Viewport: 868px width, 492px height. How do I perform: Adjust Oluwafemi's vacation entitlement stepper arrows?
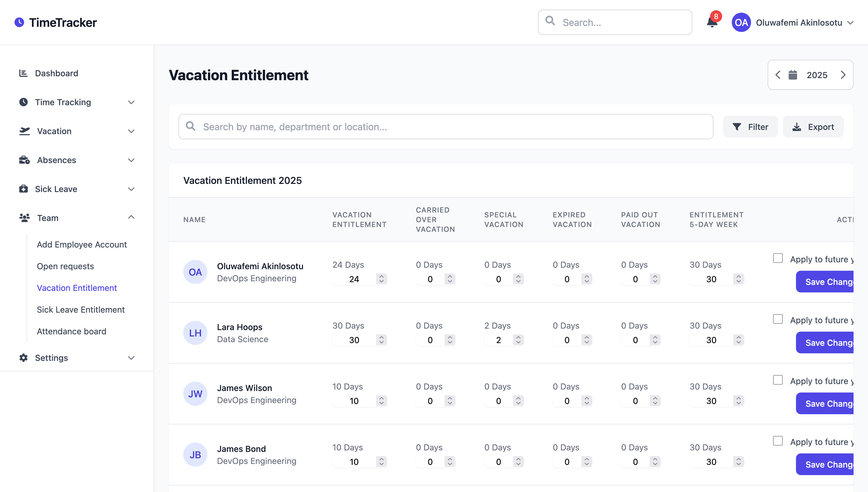pyautogui.click(x=381, y=279)
